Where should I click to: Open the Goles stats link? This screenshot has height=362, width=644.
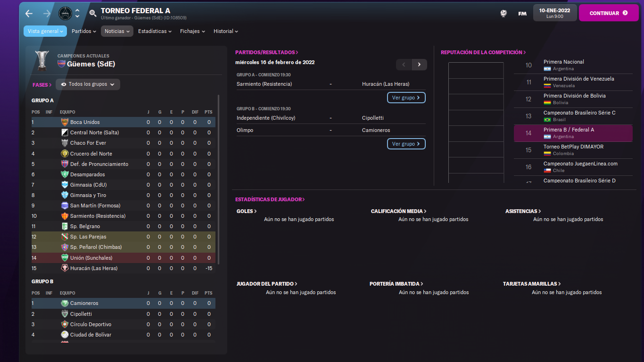pyautogui.click(x=247, y=211)
